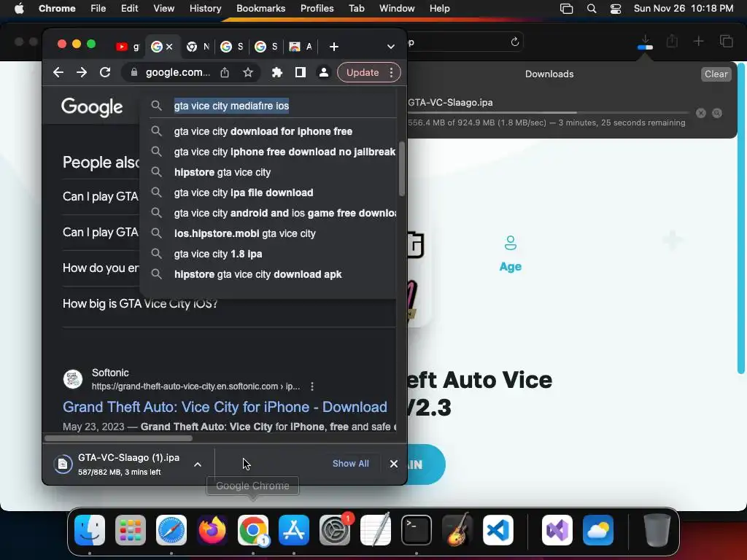Open the Apple menu
747x560 pixels.
click(19, 9)
